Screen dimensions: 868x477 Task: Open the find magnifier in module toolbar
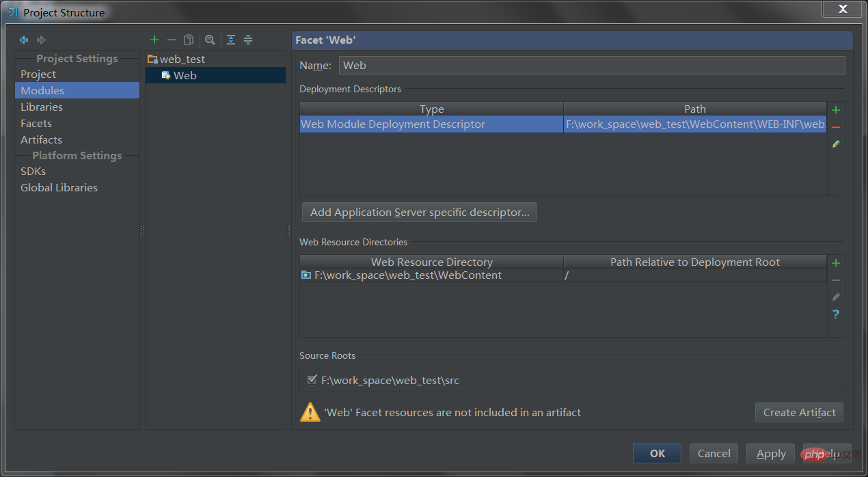click(210, 40)
